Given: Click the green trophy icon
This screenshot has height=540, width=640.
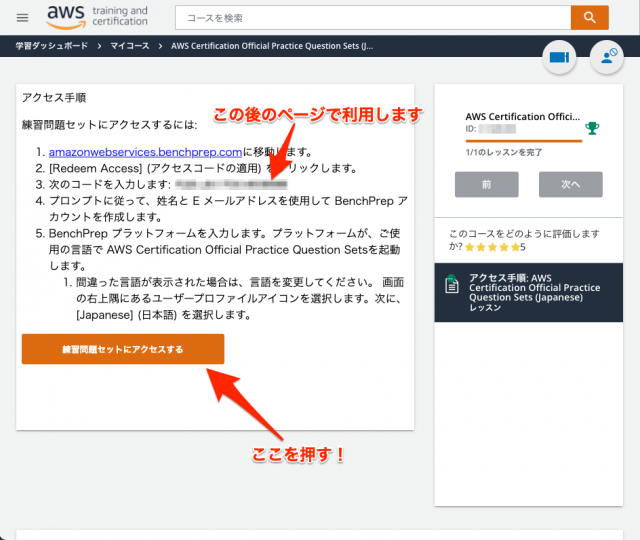Looking at the screenshot, I should pos(592,128).
